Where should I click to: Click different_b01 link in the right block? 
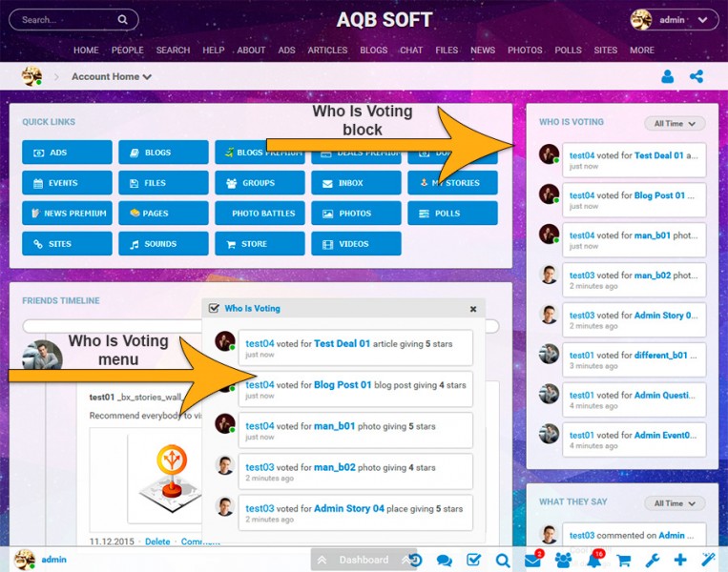click(660, 355)
